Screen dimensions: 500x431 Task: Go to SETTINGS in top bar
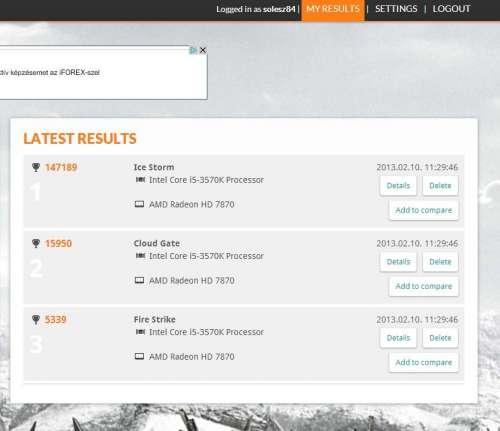point(396,9)
